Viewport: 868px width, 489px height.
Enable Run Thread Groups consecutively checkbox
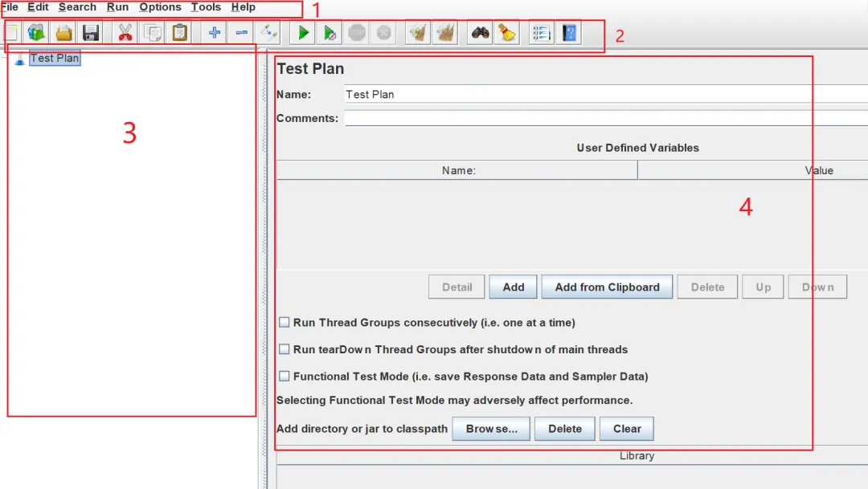point(284,322)
